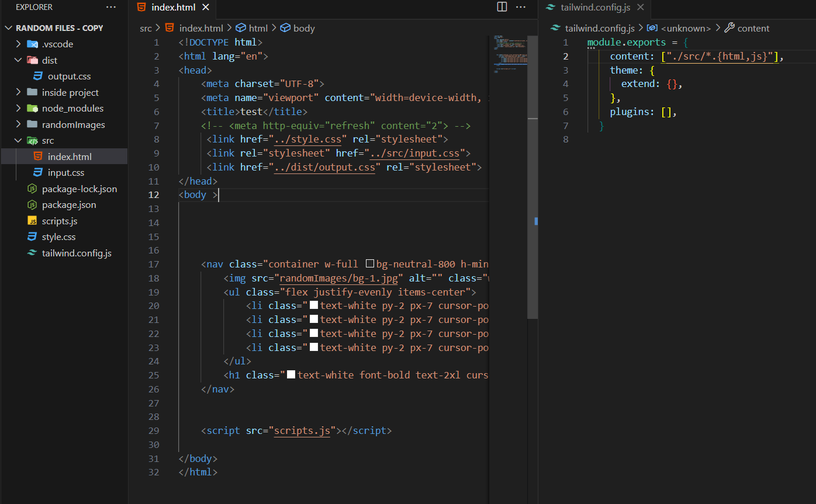Click the src folder icon
The image size is (816, 504).
pos(33,140)
